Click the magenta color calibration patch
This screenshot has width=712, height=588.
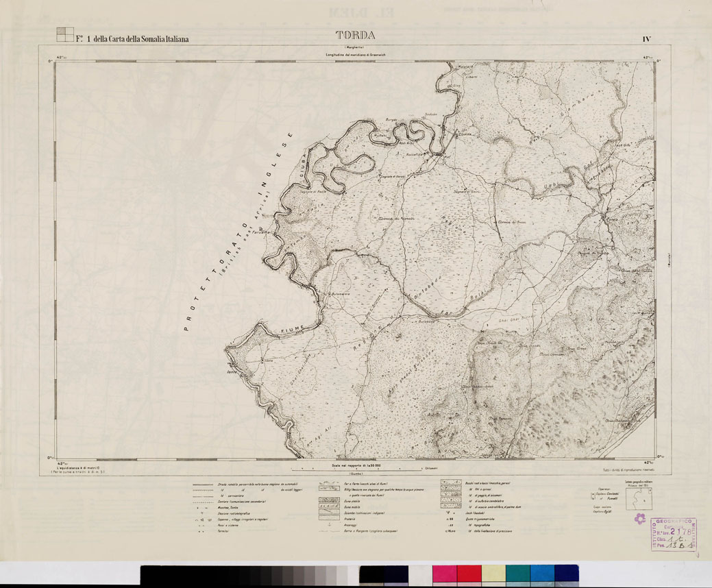pos(444,574)
